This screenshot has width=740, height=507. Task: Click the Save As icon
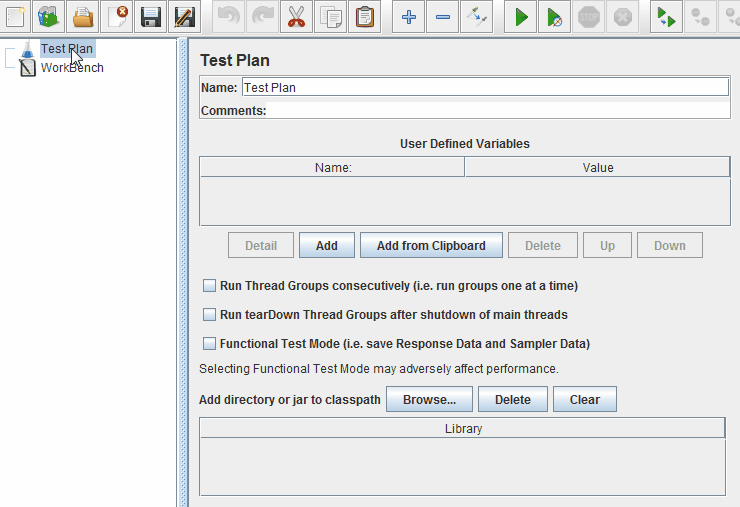(x=185, y=17)
